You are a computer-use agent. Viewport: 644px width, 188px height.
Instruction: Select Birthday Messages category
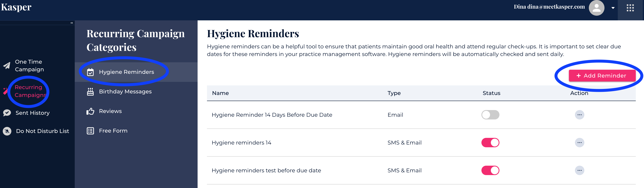[x=125, y=92]
